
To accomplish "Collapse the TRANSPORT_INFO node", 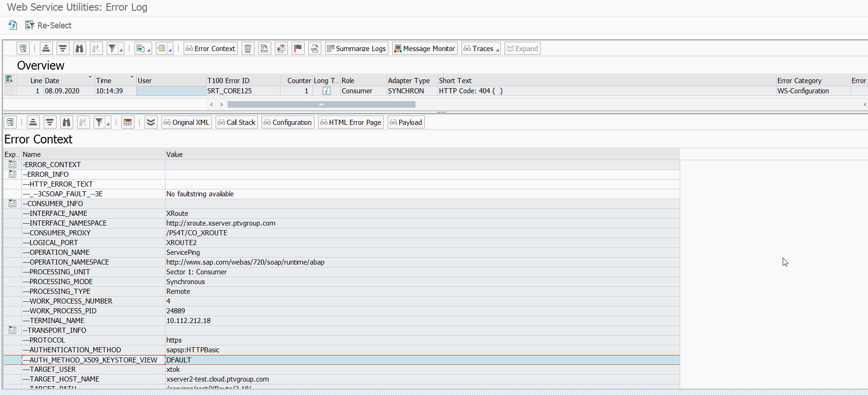I will tap(12, 330).
